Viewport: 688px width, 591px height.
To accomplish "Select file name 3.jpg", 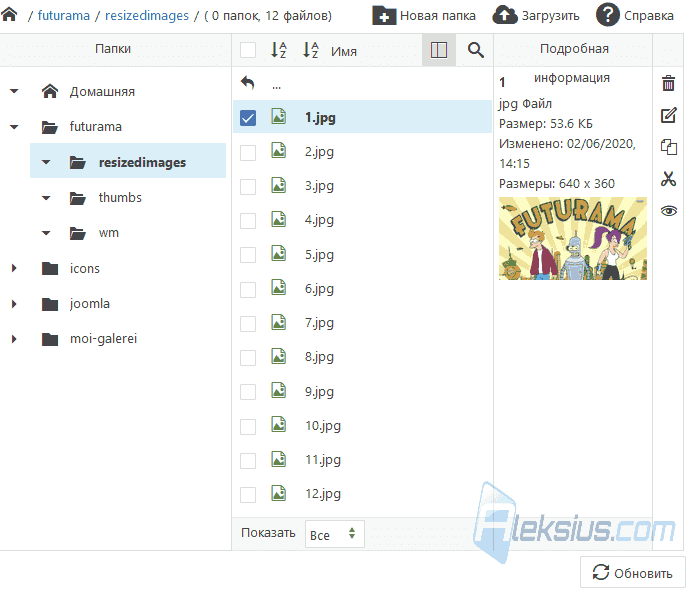I will click(x=319, y=186).
